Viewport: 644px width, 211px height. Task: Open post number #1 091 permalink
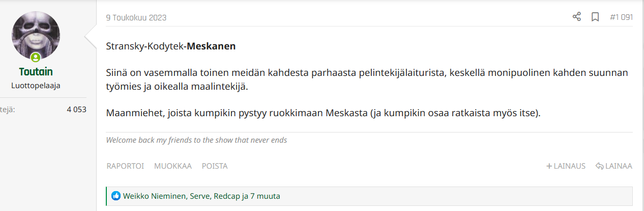621,17
